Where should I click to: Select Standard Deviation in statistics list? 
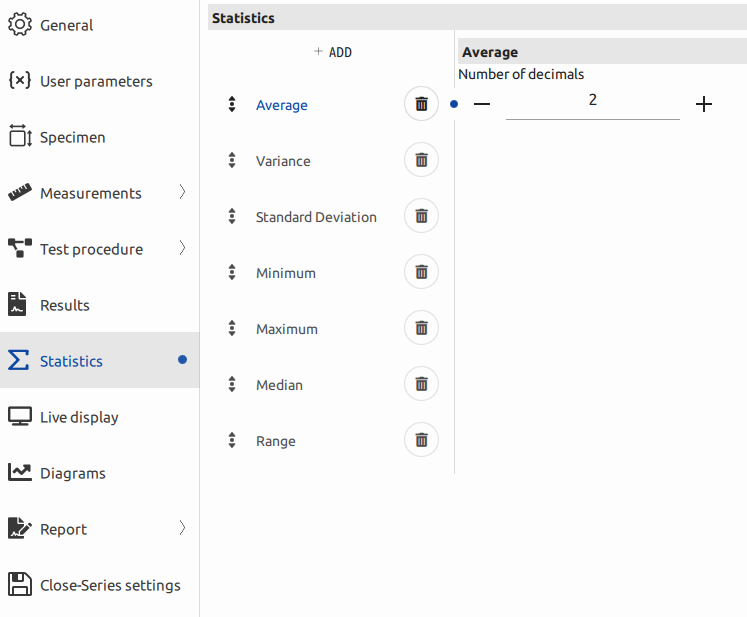[x=316, y=217]
